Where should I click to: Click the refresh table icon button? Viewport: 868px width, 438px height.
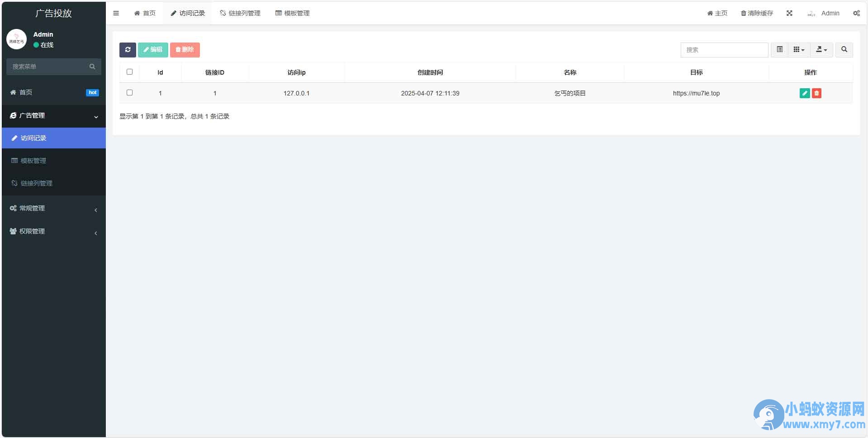(x=128, y=50)
